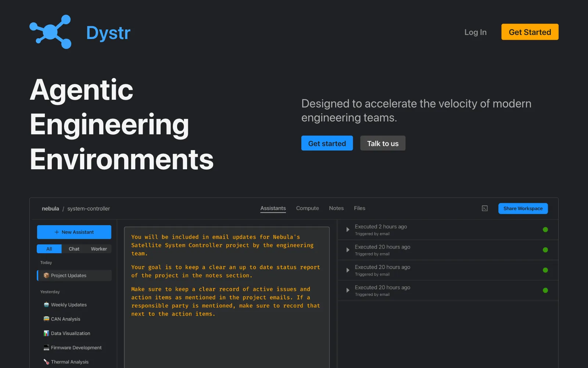Click the plus icon in New Assistant
Screen dimensions: 588x368
point(57,232)
